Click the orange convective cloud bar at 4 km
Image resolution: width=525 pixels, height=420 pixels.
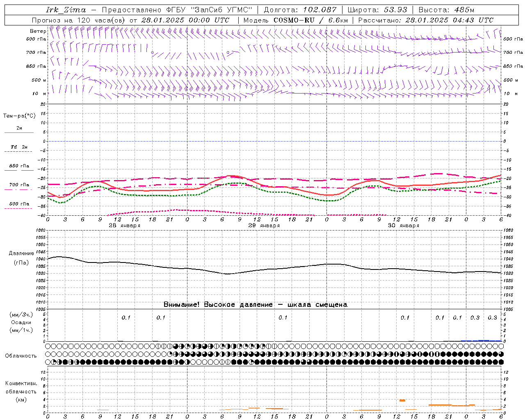402,400
